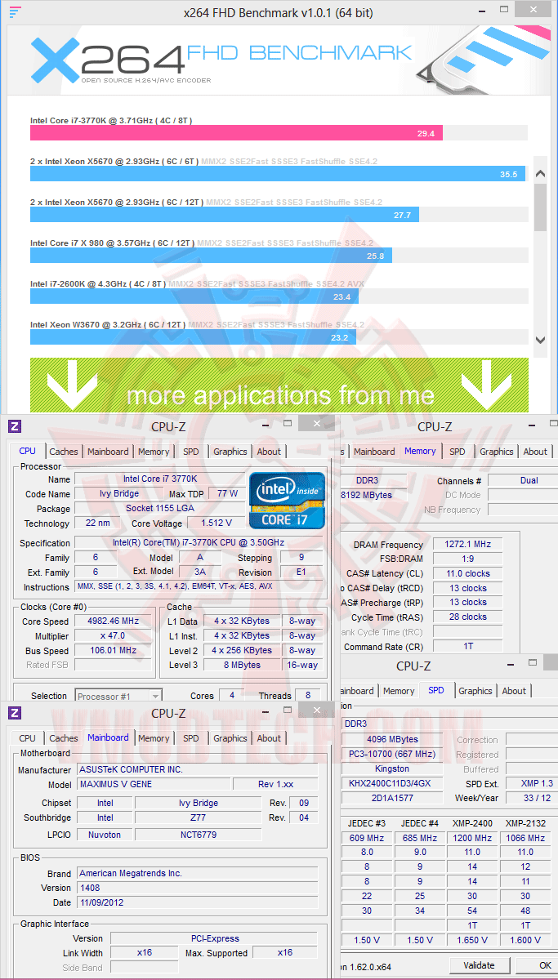Click BIOS date 11/09/2012 field

click(197, 902)
